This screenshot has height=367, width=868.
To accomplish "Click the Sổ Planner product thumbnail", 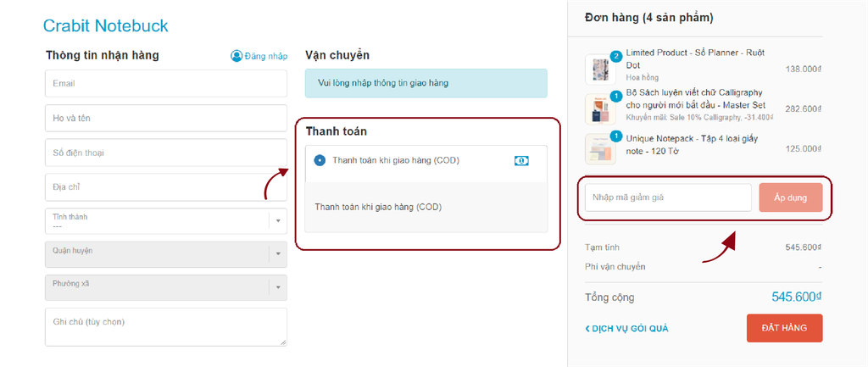I will point(600,70).
